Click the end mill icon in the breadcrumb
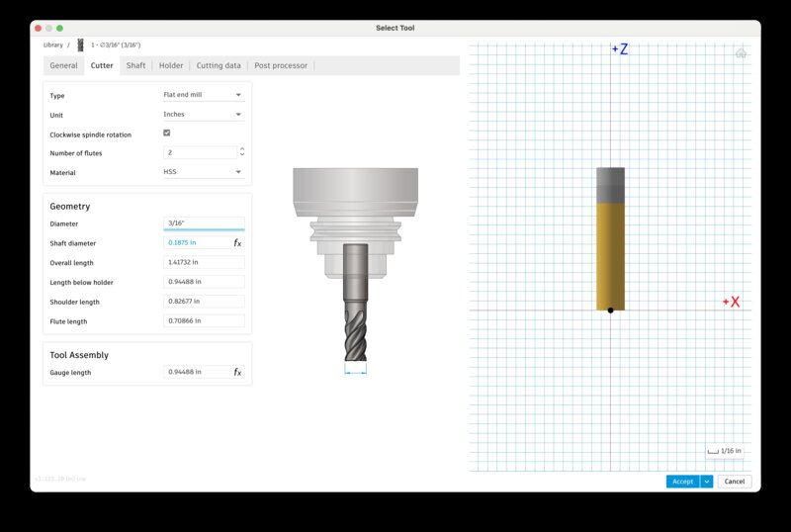The width and height of the screenshot is (791, 532). (80, 45)
